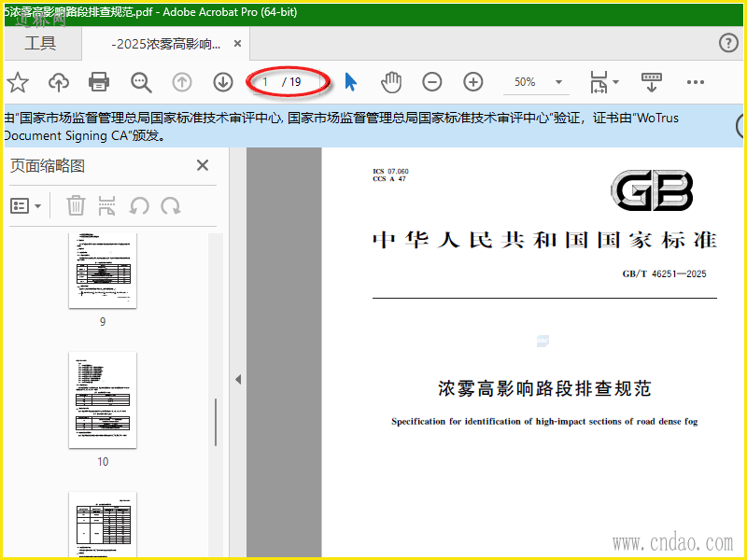Select the thumbnail below page 10

pos(103,525)
